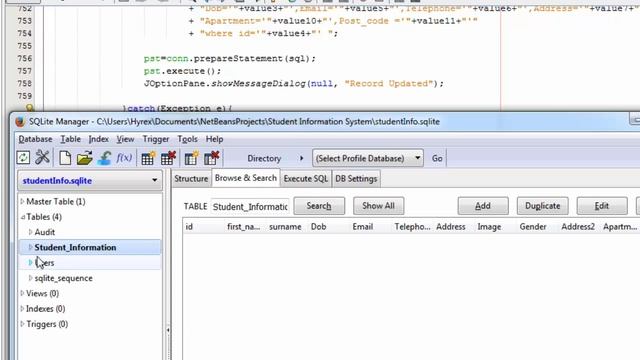Click the Image column header
The image size is (640, 360).
click(x=496, y=227)
